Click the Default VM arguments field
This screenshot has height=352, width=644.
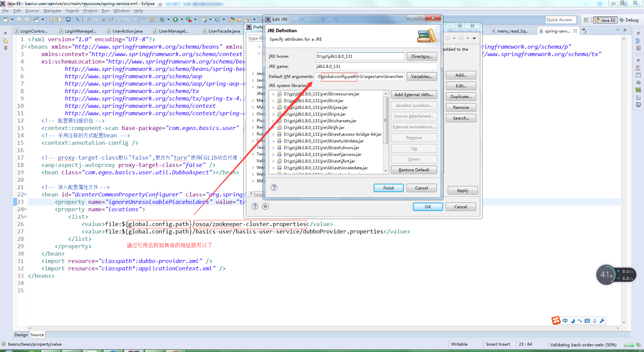360,76
